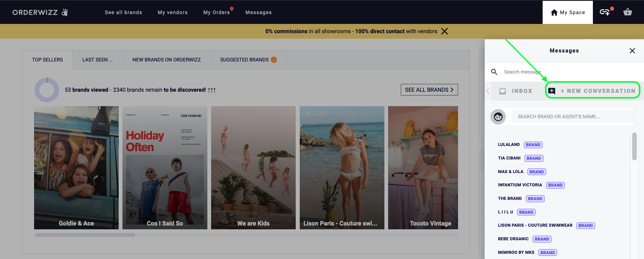The width and height of the screenshot is (644, 259).
Task: Select TIA CIBANI in brand list
Action: click(509, 158)
